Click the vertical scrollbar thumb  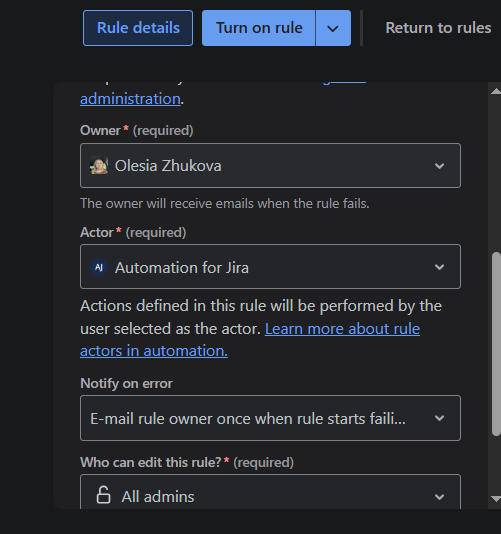(x=496, y=344)
